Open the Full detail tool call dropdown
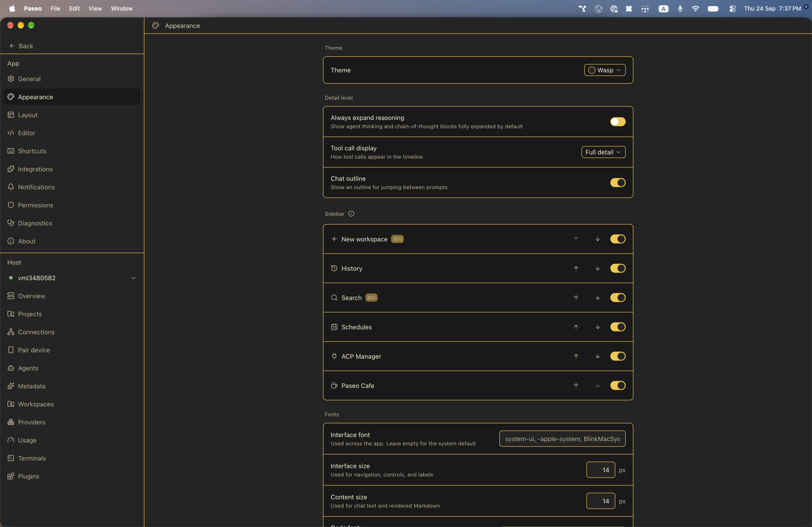812x527 pixels. [x=603, y=152]
